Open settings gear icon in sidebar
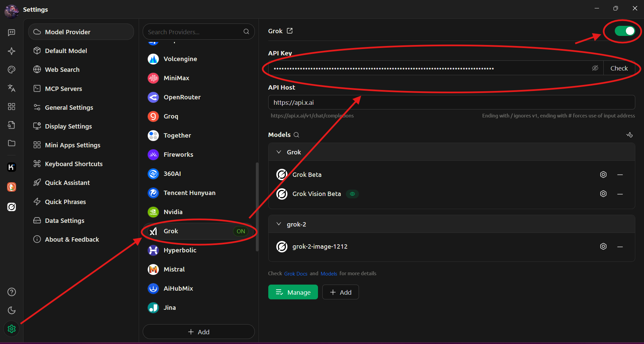This screenshot has height=344, width=644. click(11, 329)
